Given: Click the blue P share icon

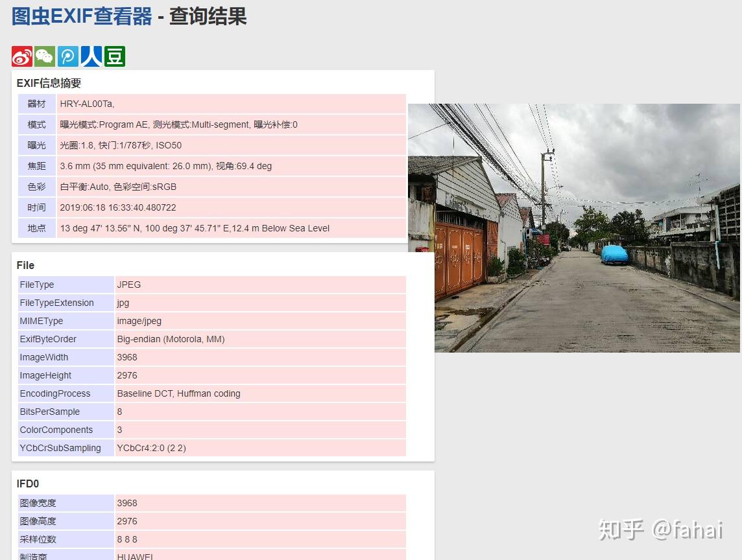Looking at the screenshot, I should [x=67, y=56].
